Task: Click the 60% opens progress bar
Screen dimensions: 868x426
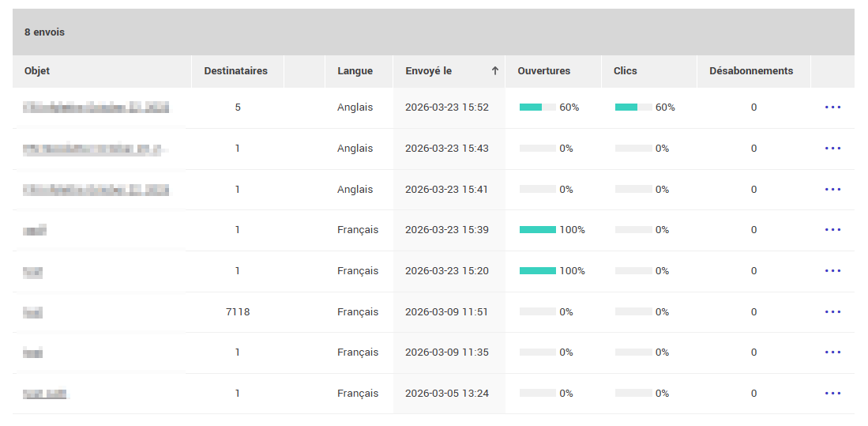Action: [x=538, y=107]
